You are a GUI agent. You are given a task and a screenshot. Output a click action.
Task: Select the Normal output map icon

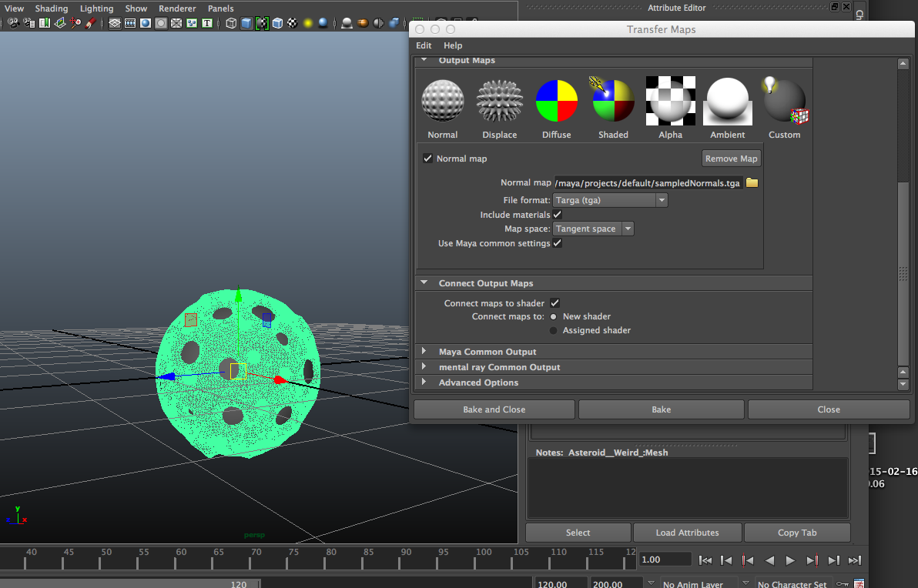(443, 101)
